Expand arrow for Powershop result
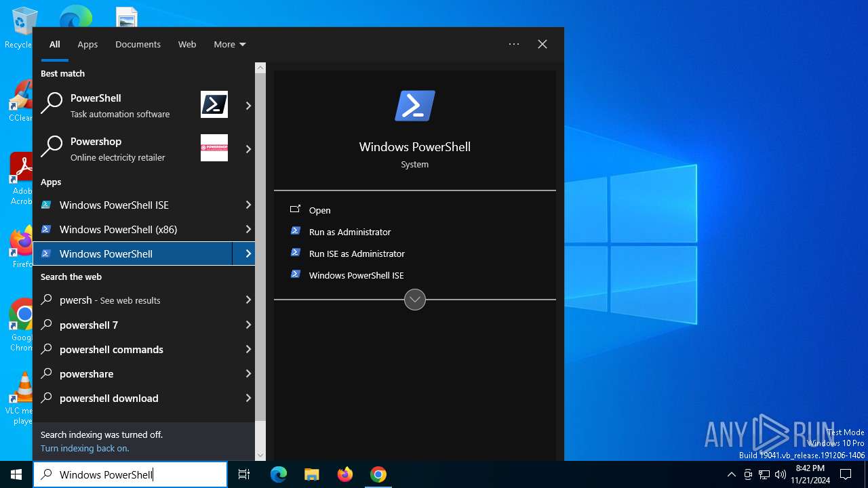This screenshot has width=868, height=488. [248, 148]
